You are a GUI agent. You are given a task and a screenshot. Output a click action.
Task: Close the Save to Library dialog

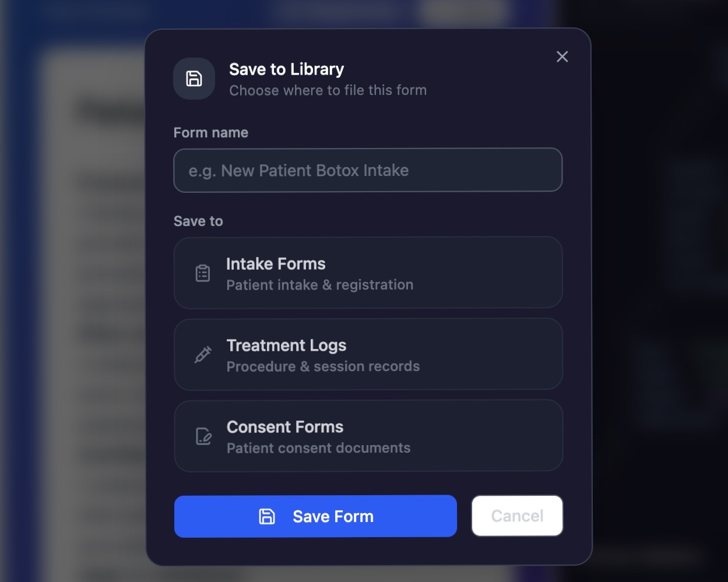(562, 57)
